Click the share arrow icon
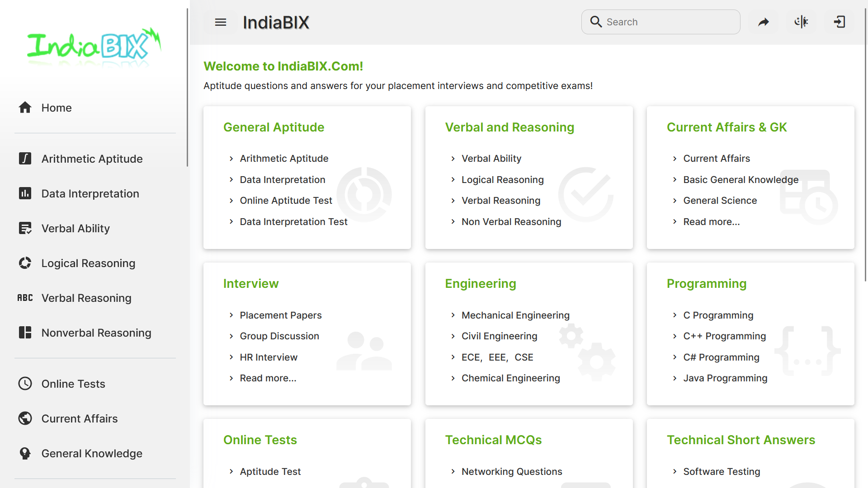Viewport: 868px width, 488px height. coord(764,22)
